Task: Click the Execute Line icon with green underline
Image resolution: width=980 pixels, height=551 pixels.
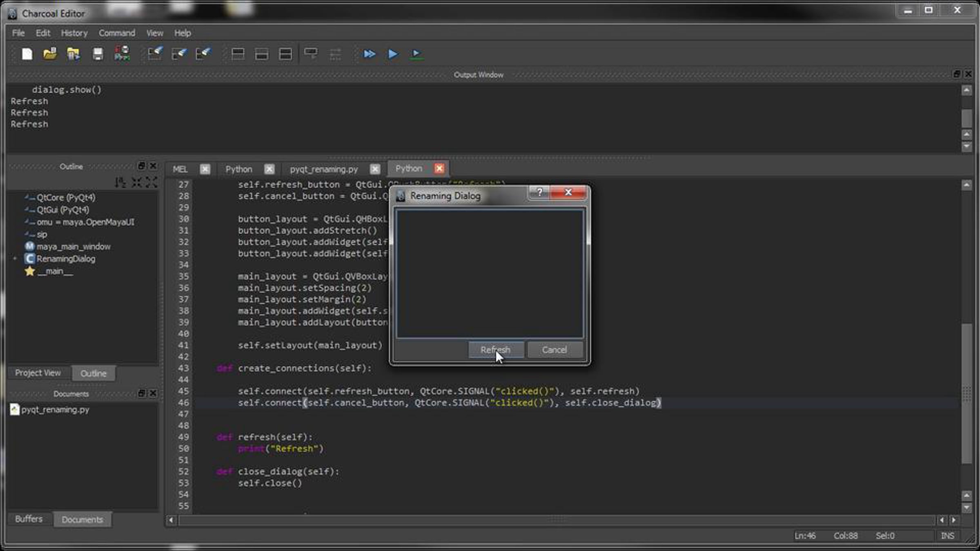Action: pos(416,54)
